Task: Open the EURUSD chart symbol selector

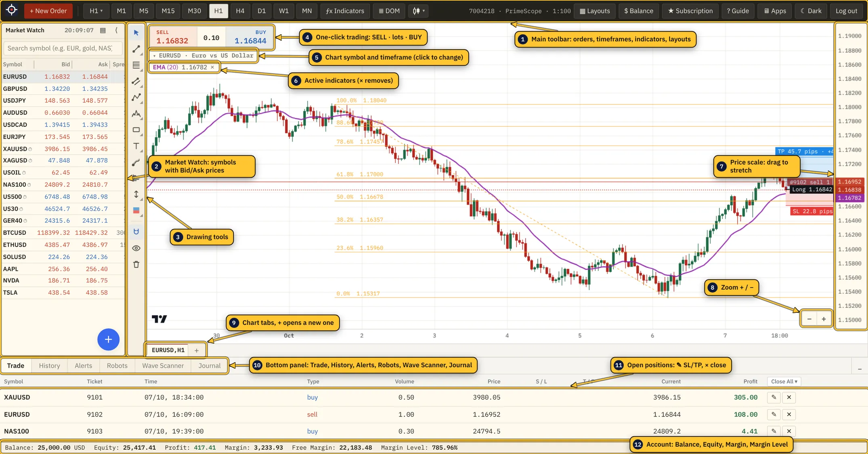Action: point(203,56)
